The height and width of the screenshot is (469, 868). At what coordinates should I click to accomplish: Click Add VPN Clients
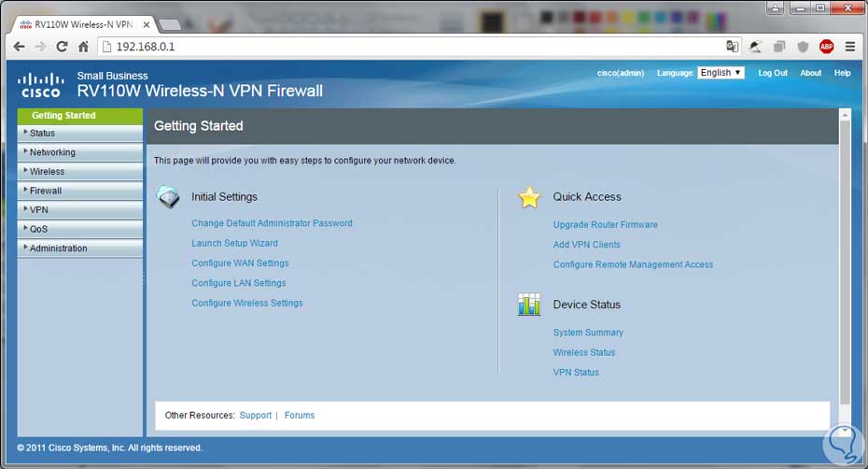(587, 245)
